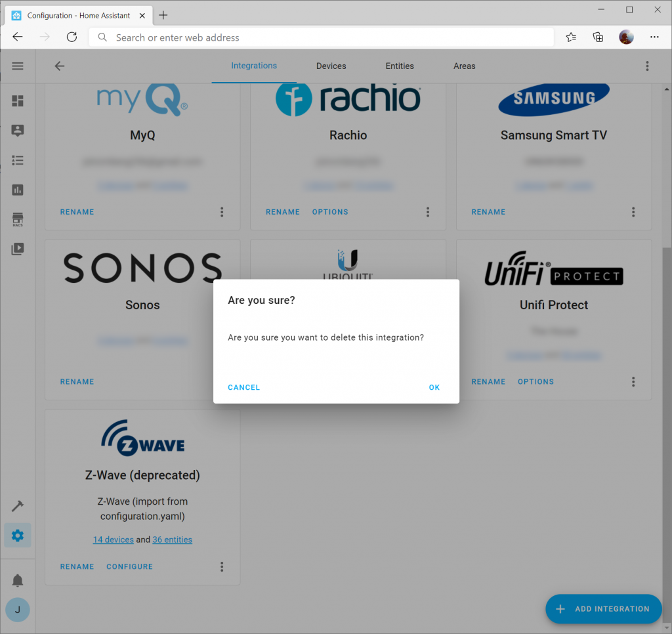Switch to the Devices tab
This screenshot has height=634, width=672.
tap(331, 66)
